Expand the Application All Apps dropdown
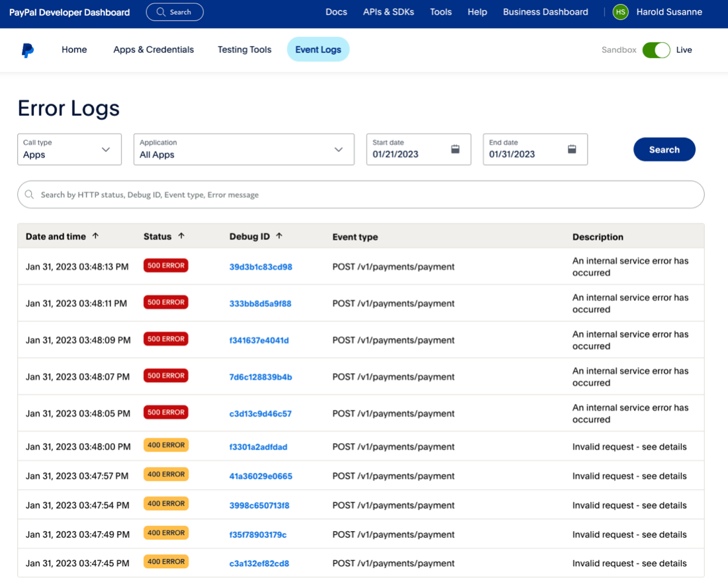 tap(244, 149)
